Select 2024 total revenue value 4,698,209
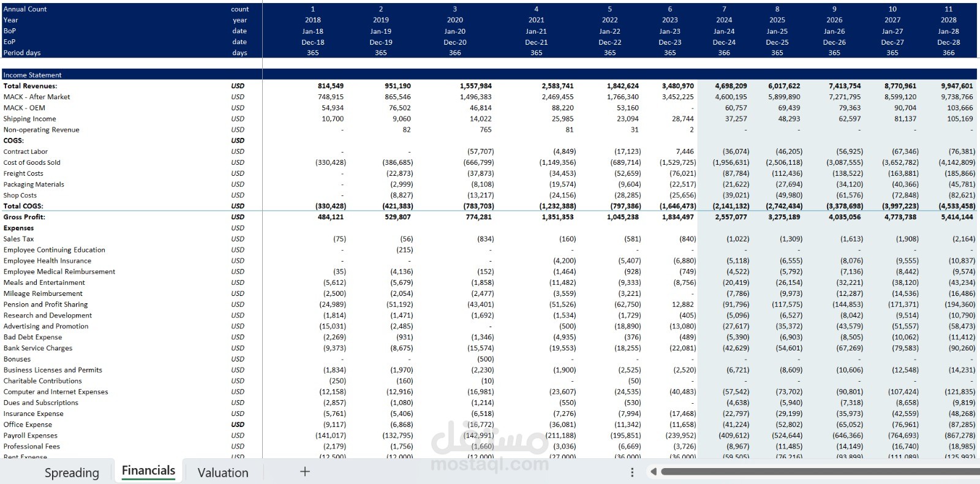The height and width of the screenshot is (484, 980). click(x=731, y=86)
